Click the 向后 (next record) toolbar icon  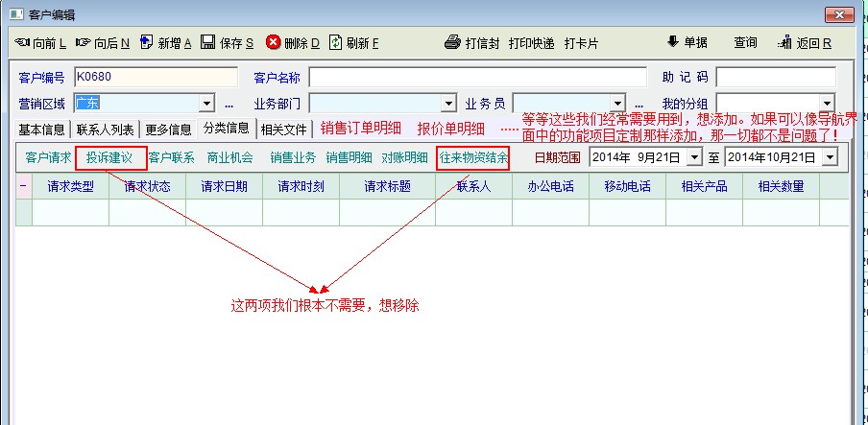pyautogui.click(x=83, y=43)
